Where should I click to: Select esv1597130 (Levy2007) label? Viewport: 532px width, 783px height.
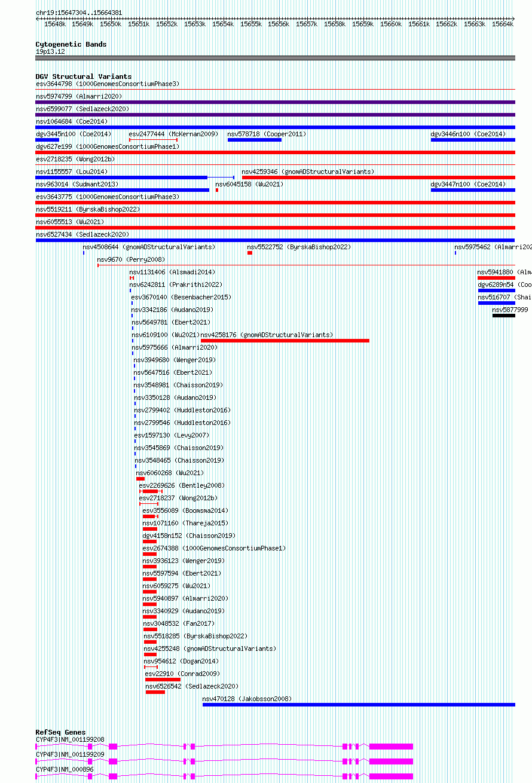click(x=172, y=435)
